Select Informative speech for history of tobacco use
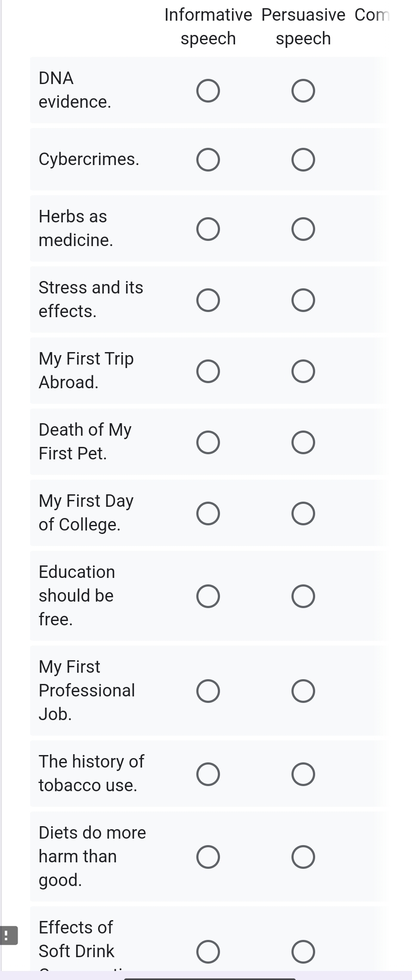This screenshot has width=412, height=980. (208, 774)
